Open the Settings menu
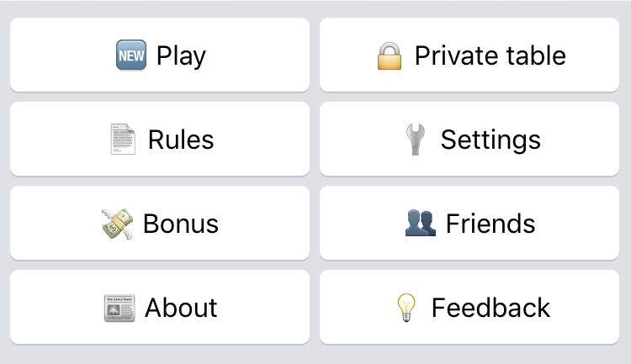The height and width of the screenshot is (364, 631). tap(469, 140)
